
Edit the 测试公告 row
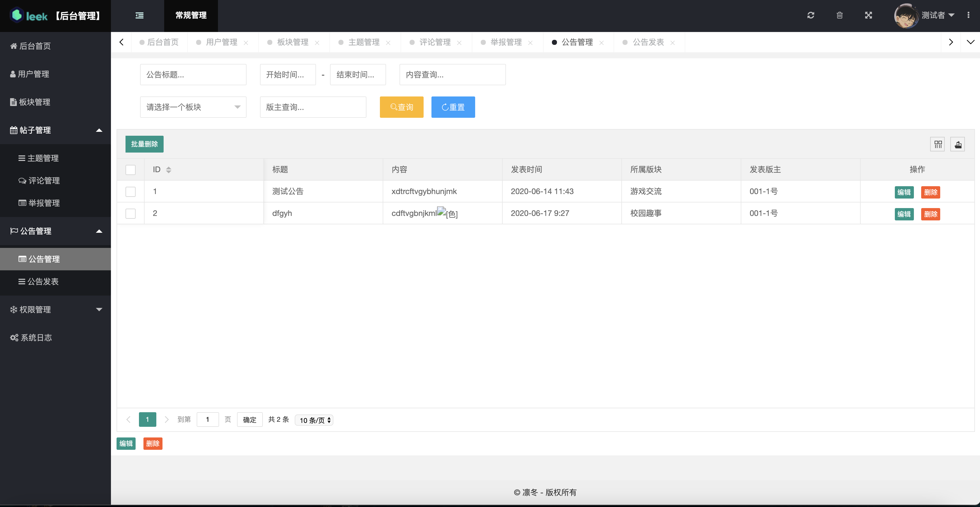coord(904,192)
